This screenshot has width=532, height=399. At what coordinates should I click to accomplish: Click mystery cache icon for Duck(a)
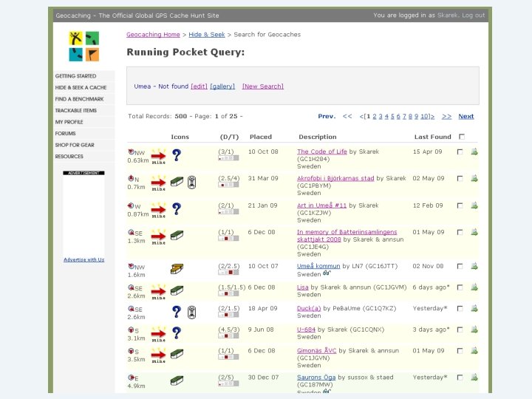[177, 312]
